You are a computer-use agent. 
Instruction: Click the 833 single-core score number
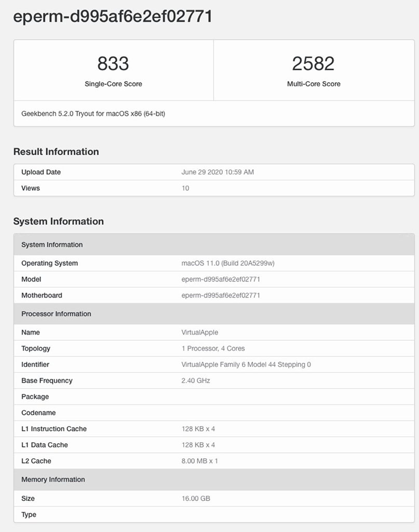coord(113,64)
